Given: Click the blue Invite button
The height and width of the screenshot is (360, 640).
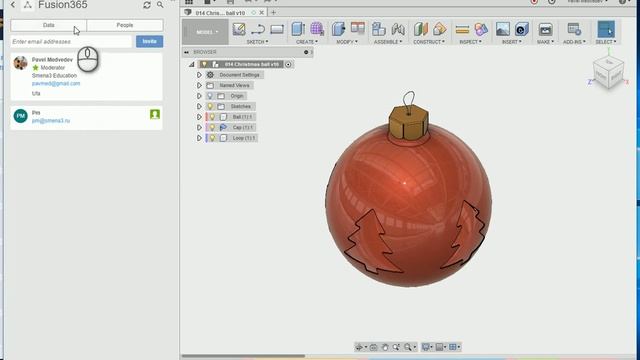Looking at the screenshot, I should click(x=149, y=41).
